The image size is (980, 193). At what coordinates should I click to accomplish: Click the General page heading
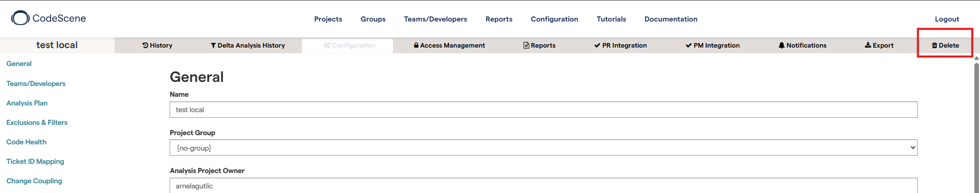point(197,77)
